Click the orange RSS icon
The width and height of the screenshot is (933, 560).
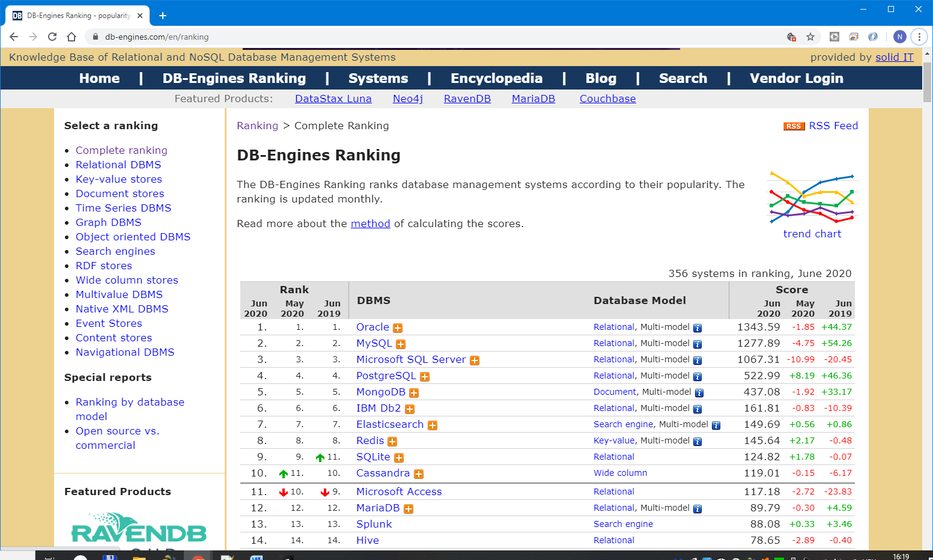click(794, 126)
